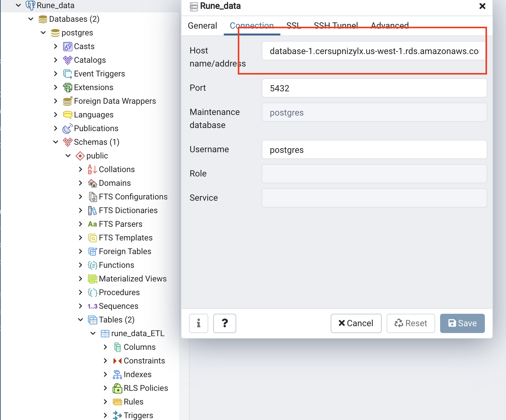Click the Save button
The height and width of the screenshot is (420, 506).
(x=462, y=323)
